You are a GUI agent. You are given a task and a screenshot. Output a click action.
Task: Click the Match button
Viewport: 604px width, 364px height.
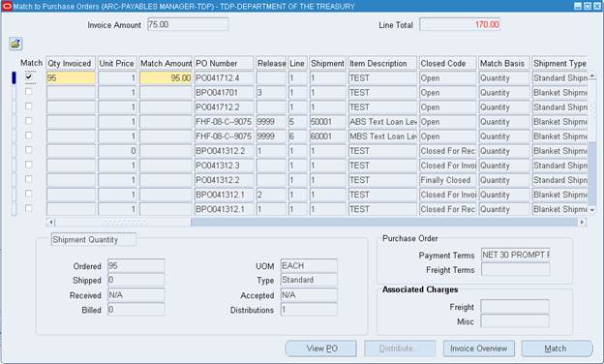557,349
